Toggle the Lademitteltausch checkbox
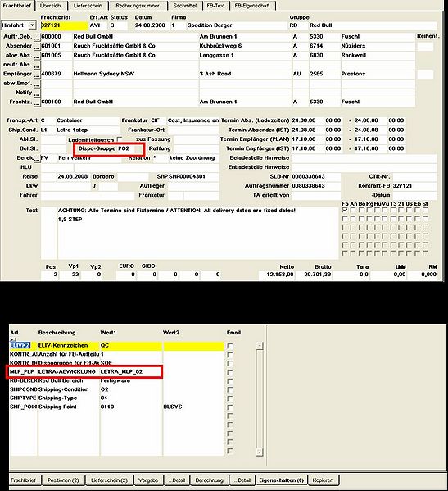 pyautogui.click(x=119, y=139)
